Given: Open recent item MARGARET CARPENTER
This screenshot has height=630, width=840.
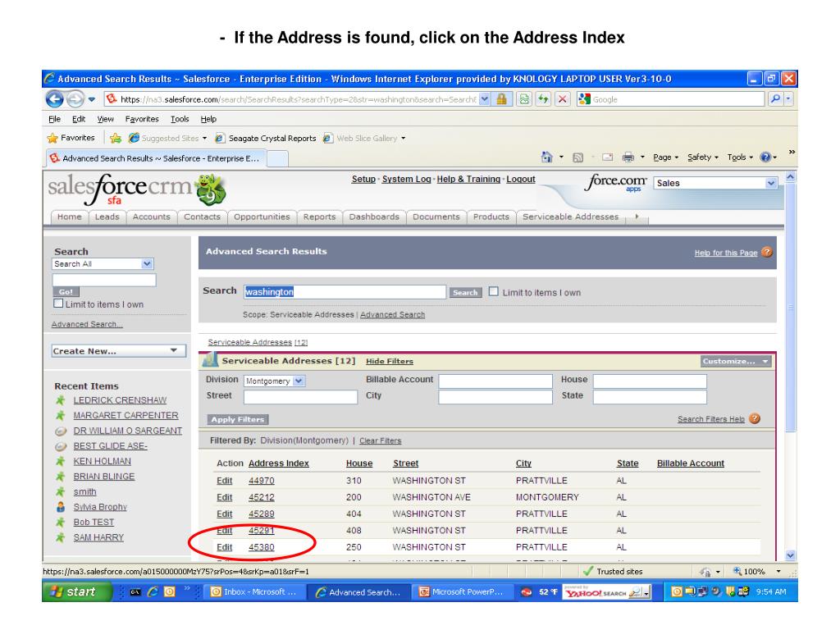Looking at the screenshot, I should (126, 415).
